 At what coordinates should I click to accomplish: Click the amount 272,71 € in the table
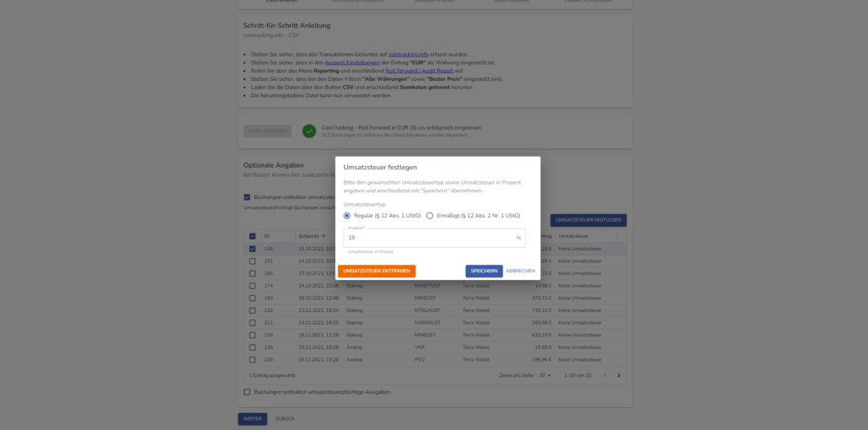[542, 298]
